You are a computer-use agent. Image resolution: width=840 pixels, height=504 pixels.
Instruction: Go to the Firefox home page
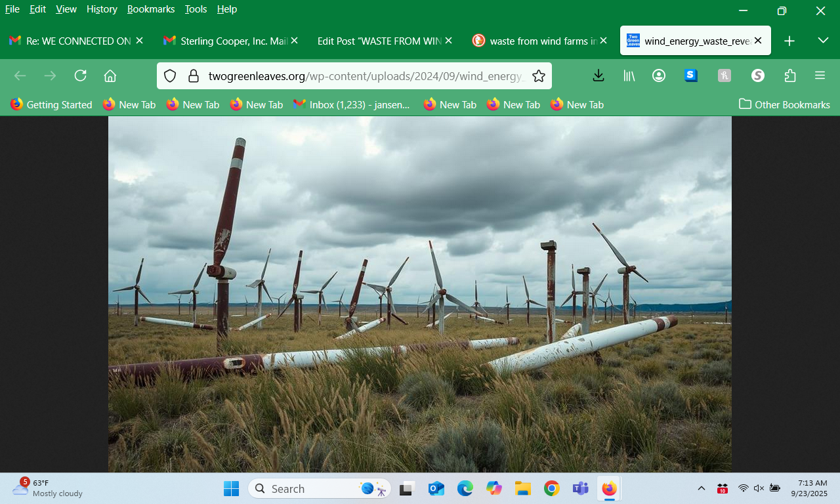click(x=110, y=76)
